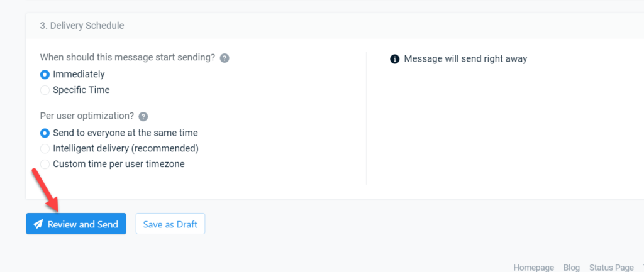This screenshot has height=272, width=644.
Task: Click the Message will send right away text
Action: (465, 58)
